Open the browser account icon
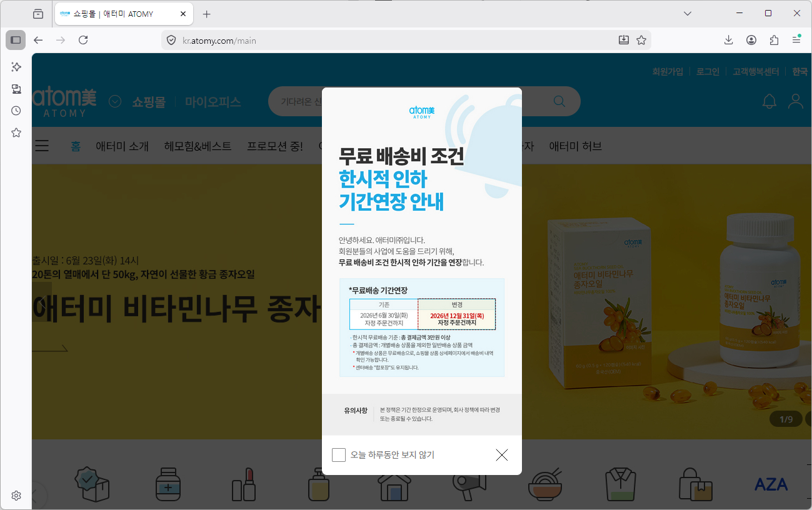This screenshot has width=812, height=510. tap(751, 40)
